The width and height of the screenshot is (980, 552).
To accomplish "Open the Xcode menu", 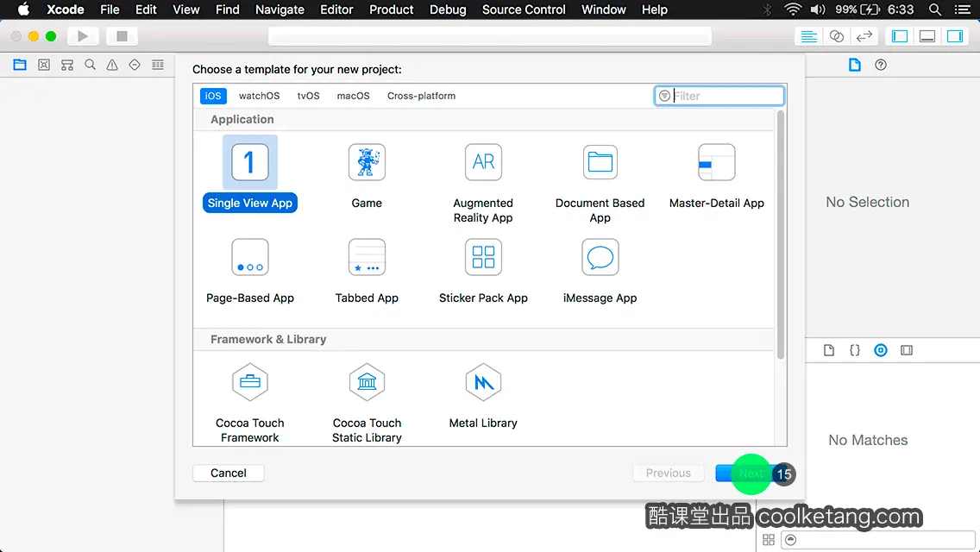I will pyautogui.click(x=65, y=9).
